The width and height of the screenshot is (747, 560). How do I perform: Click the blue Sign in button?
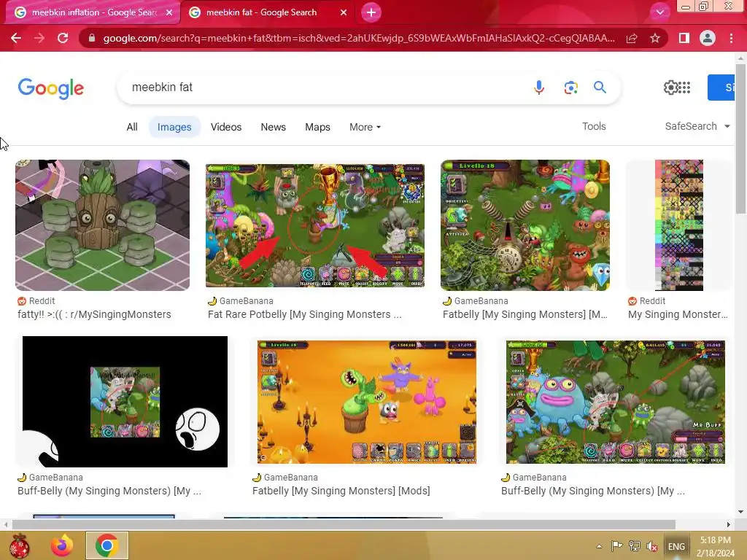pos(721,87)
